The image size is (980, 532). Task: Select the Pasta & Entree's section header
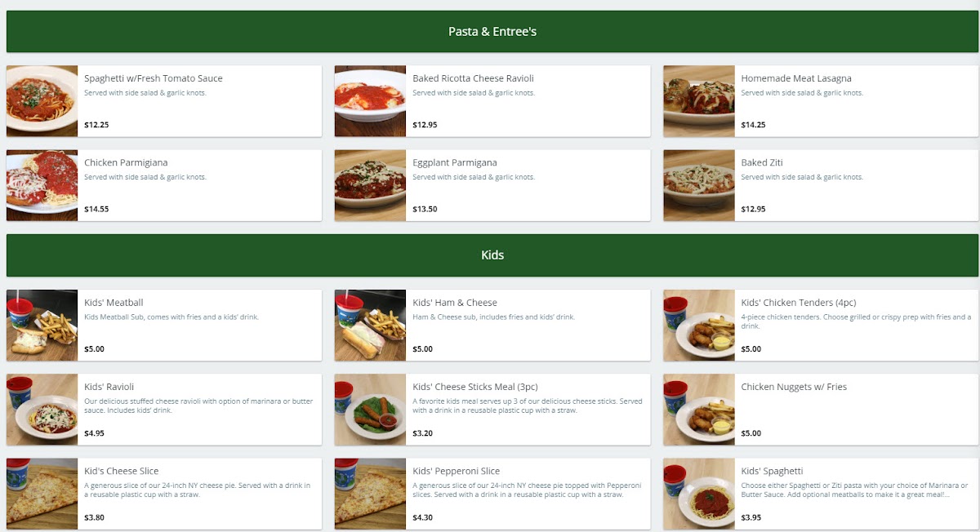492,32
